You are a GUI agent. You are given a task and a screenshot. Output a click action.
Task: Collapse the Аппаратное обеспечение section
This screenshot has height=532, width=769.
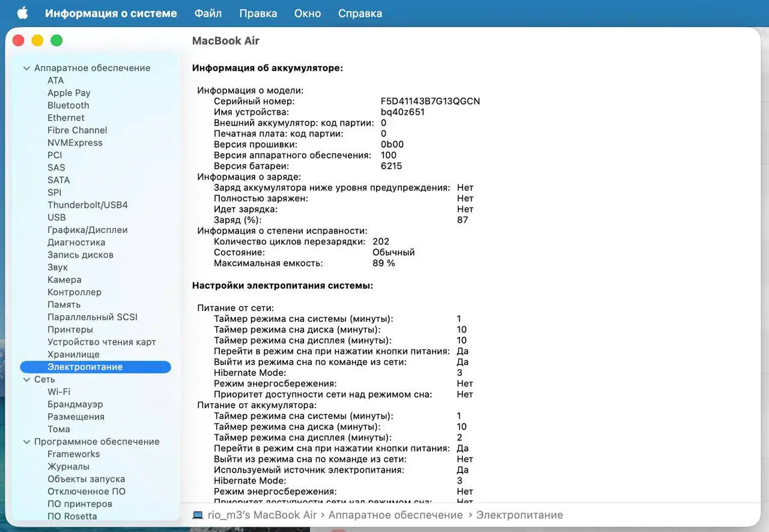coord(26,68)
